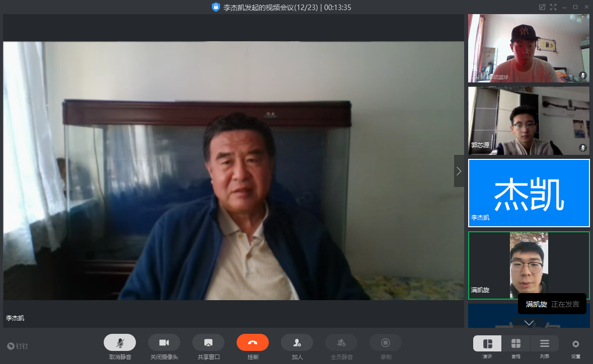593x364 pixels.
Task: Select 满凯旋 speaking participant tile
Action: [x=529, y=265]
